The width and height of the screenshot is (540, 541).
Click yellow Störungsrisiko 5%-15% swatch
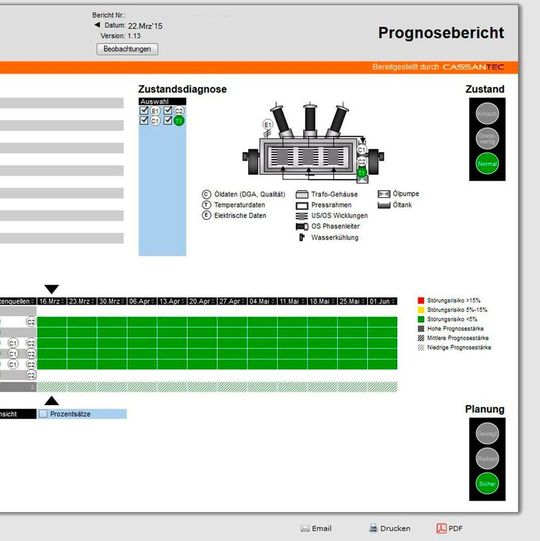421,310
